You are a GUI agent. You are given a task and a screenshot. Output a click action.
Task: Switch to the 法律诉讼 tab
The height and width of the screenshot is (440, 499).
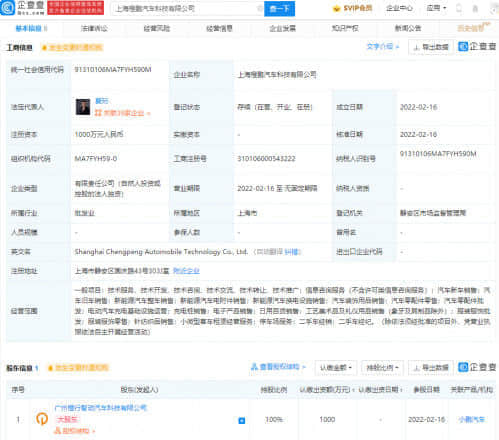[x=94, y=28]
